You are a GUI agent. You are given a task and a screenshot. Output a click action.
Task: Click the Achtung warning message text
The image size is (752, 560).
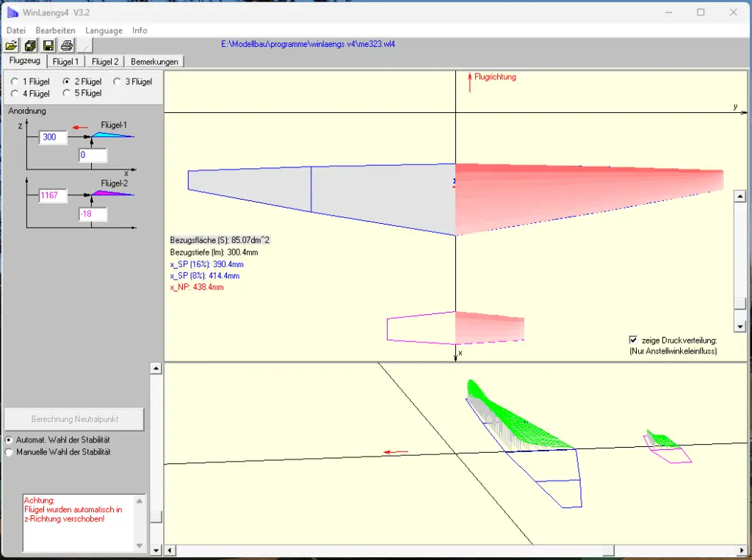pos(73,509)
